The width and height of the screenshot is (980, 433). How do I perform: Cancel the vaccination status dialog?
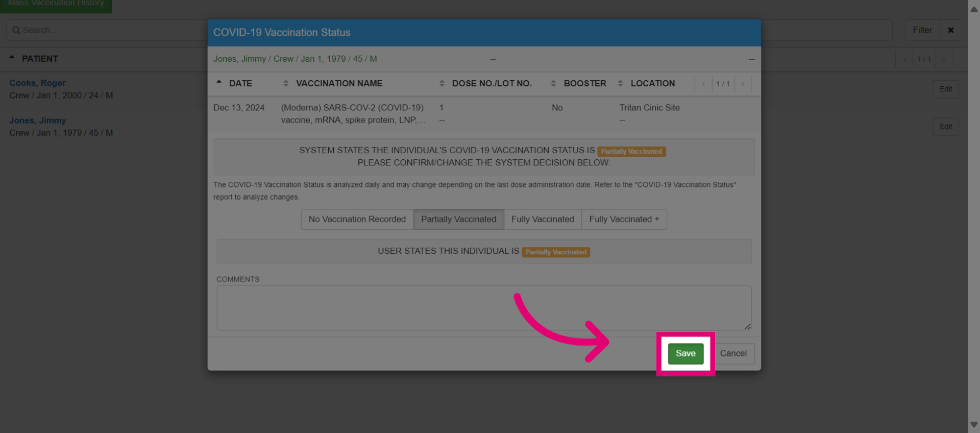click(x=733, y=353)
